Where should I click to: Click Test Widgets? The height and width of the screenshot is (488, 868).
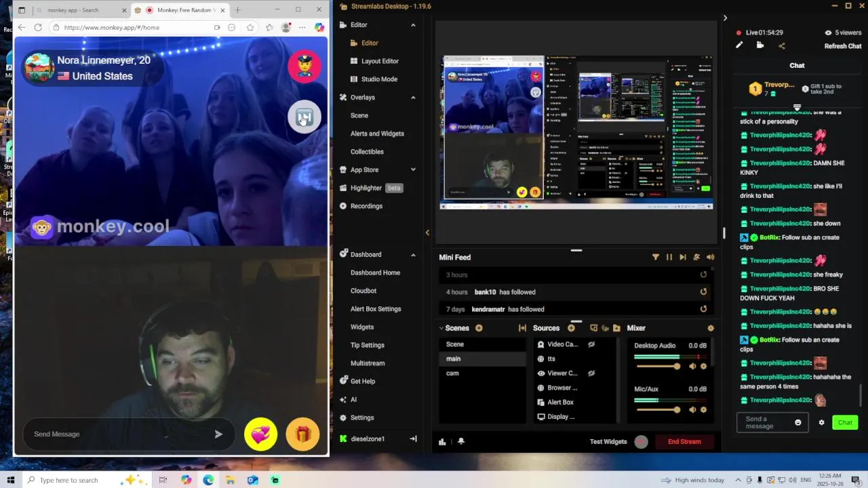coord(608,442)
